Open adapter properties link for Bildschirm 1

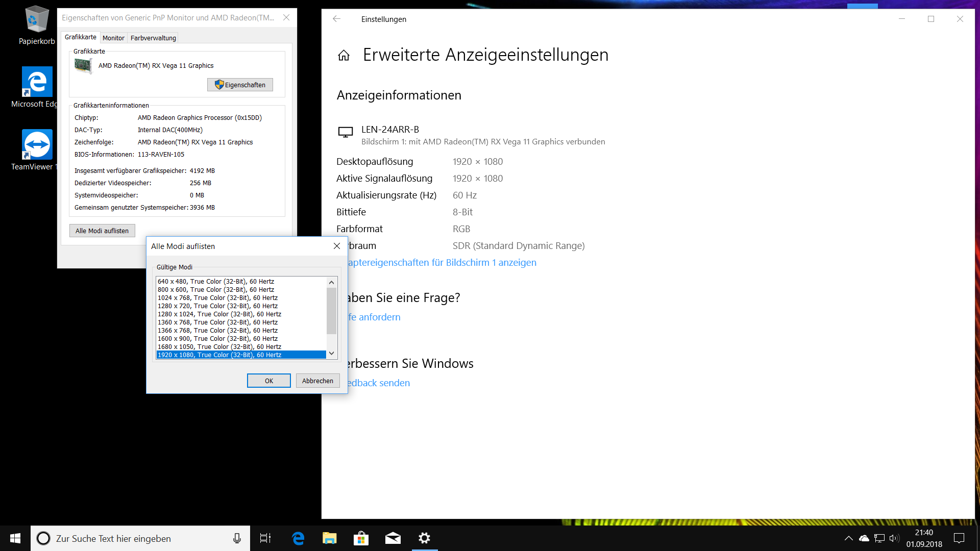[x=442, y=263]
